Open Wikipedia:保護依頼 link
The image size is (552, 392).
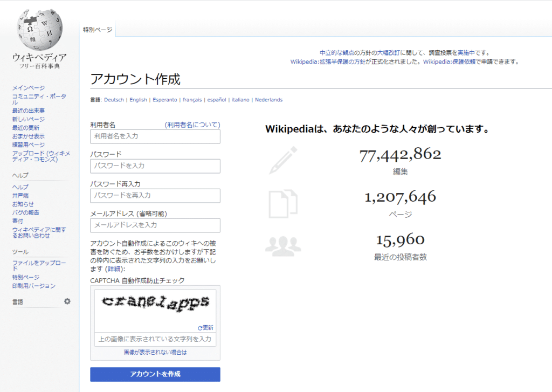pyautogui.click(x=449, y=61)
